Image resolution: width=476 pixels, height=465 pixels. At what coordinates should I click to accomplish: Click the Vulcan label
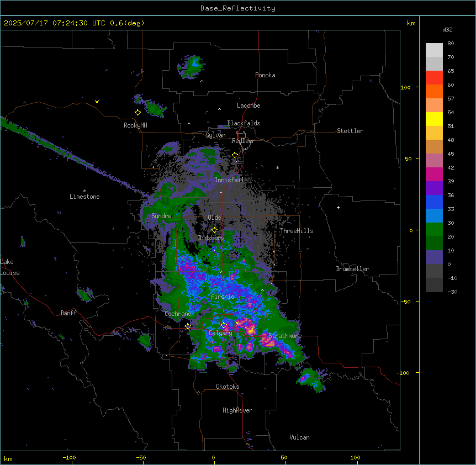tap(300, 437)
